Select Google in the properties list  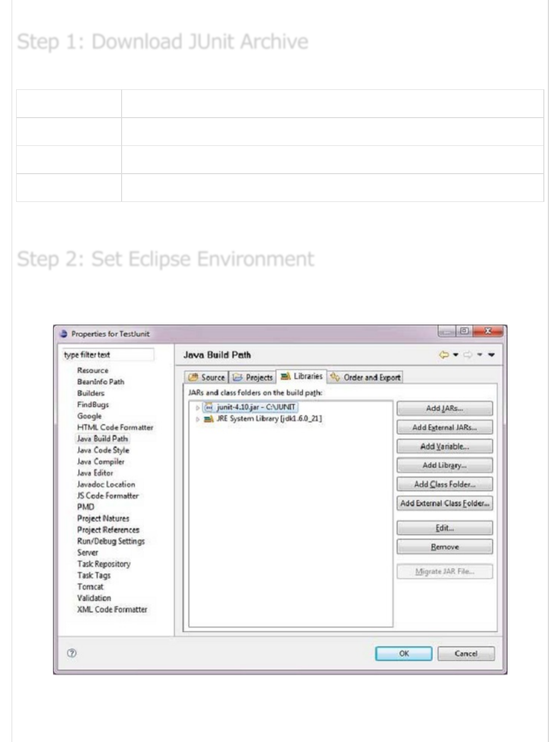89,416
